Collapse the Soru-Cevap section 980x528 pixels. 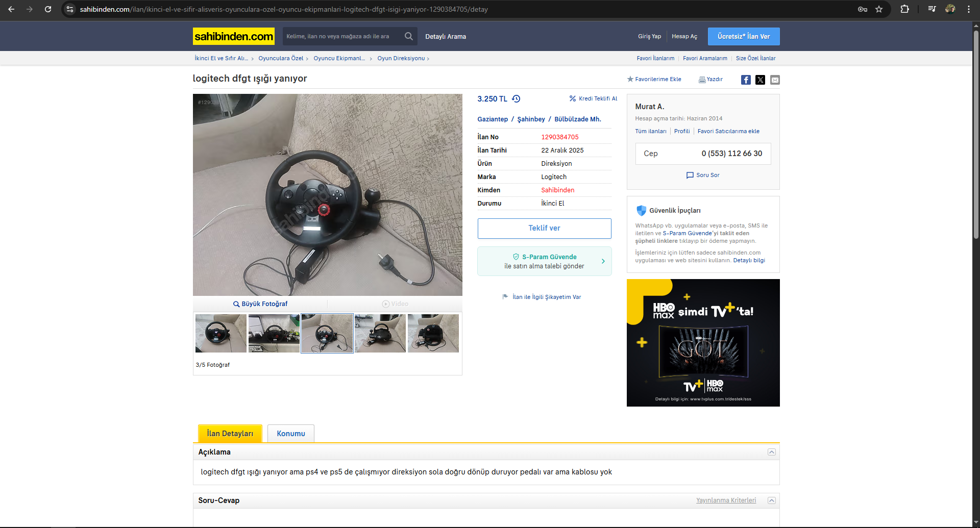772,501
